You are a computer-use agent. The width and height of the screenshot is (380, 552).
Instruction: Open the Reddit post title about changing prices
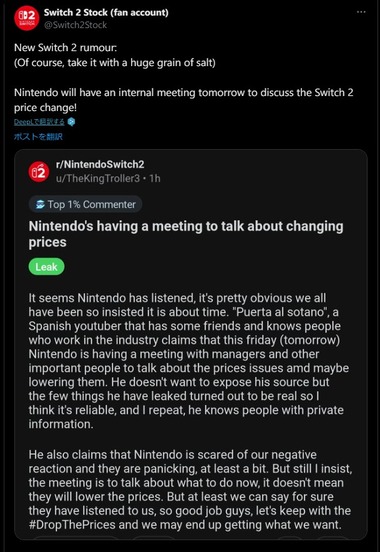click(186, 234)
